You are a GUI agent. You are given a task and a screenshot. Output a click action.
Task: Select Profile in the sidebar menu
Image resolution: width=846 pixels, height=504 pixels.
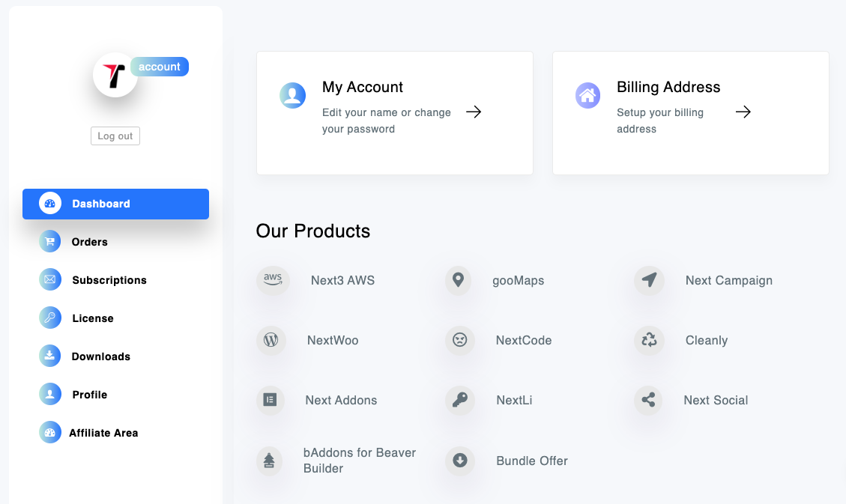pos(90,395)
